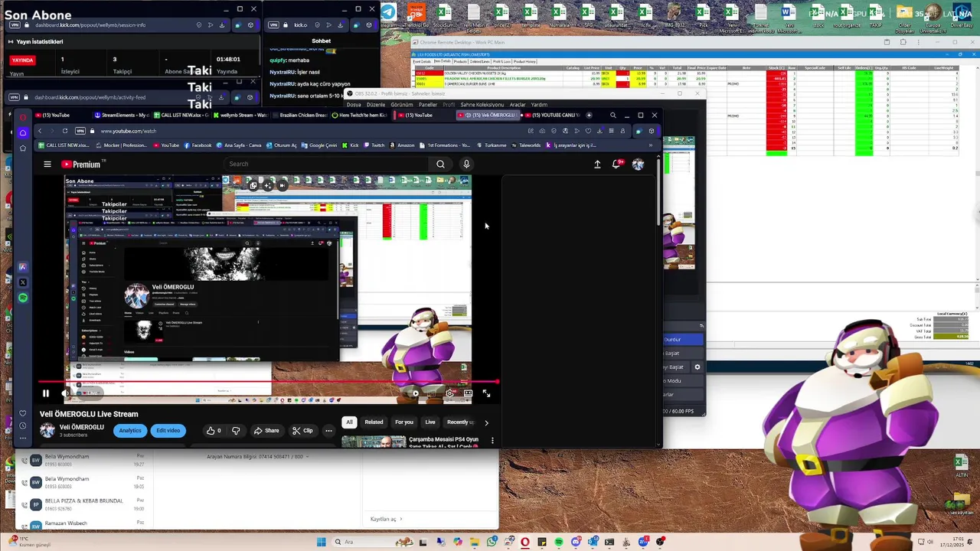Open Windows Start menu
Viewport: 980px width, 551px height.
click(x=322, y=542)
